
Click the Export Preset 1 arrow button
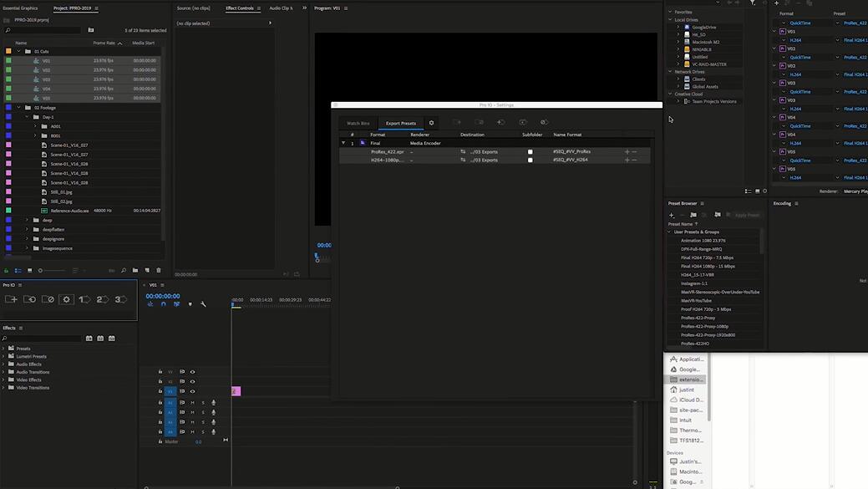pos(84,299)
